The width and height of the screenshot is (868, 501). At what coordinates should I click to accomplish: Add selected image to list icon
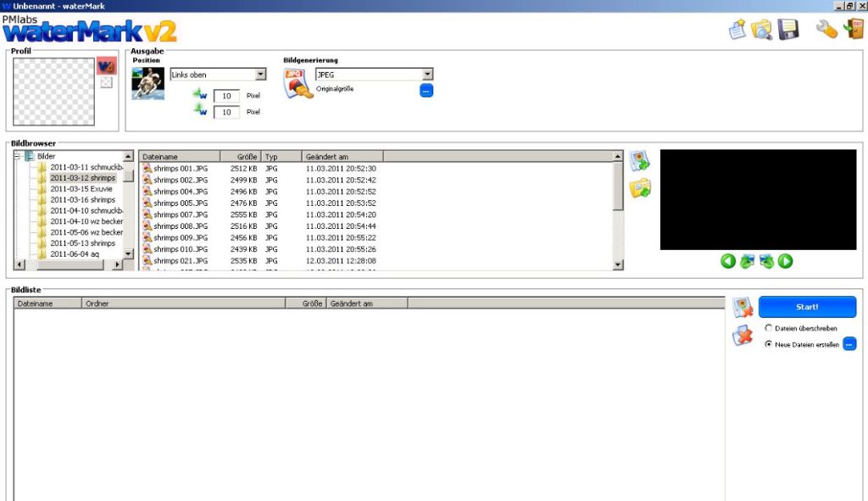[639, 161]
